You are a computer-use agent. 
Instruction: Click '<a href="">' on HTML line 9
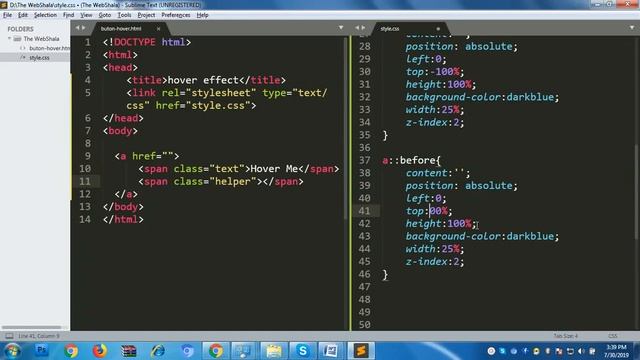[147, 156]
